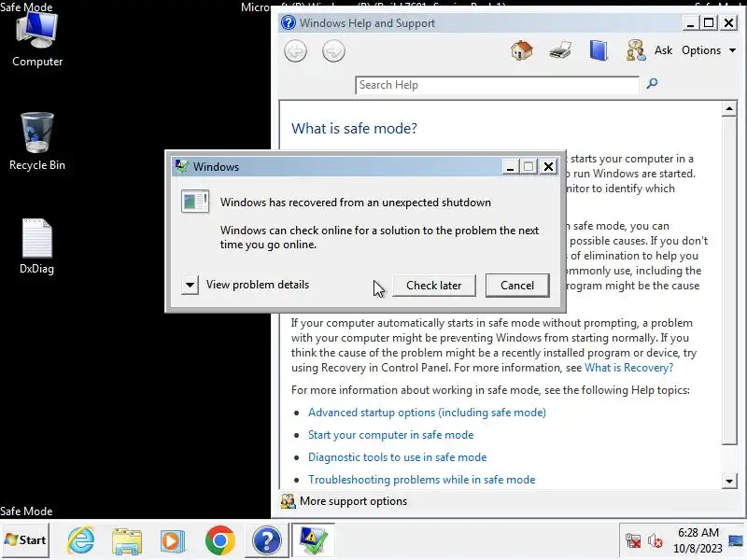Launch Google Chrome from taskbar
Image resolution: width=747 pixels, height=560 pixels.
220,541
